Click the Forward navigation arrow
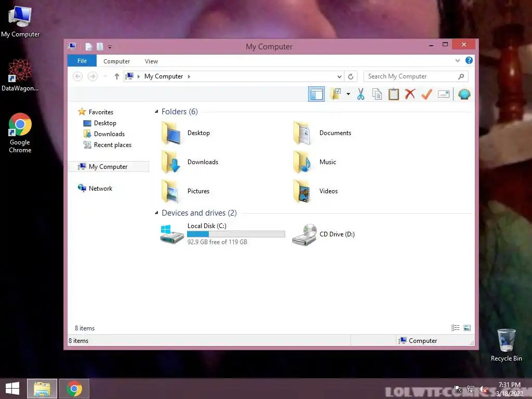 pos(92,76)
